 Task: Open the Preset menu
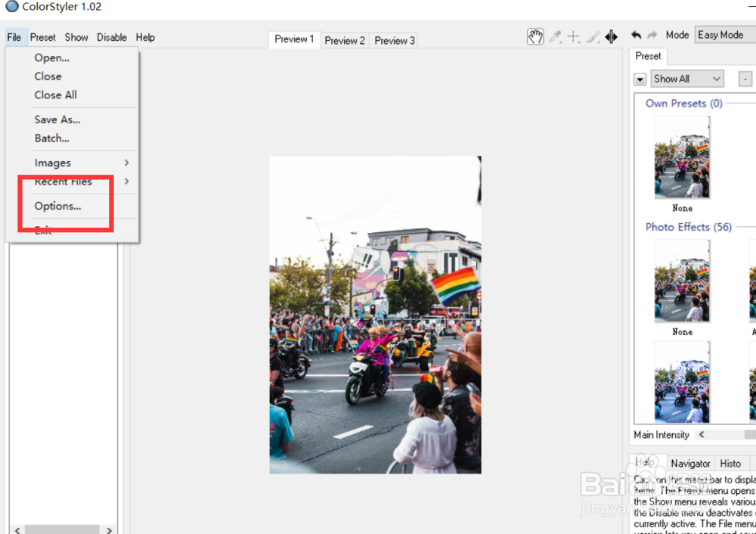[x=43, y=37]
